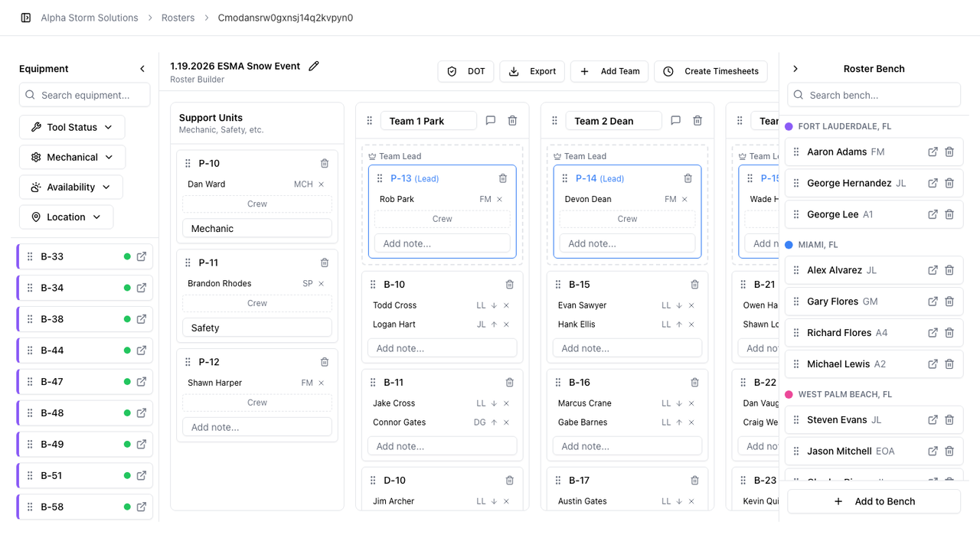The height and width of the screenshot is (551, 980).
Task: Click Add to Bench button
Action: pos(874,501)
